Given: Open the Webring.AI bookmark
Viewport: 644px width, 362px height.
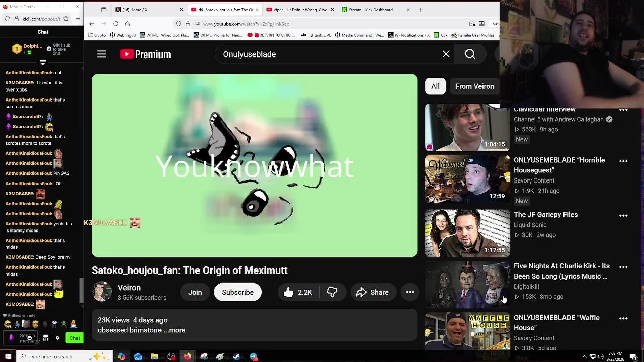Looking at the screenshot, I should pos(123,35).
